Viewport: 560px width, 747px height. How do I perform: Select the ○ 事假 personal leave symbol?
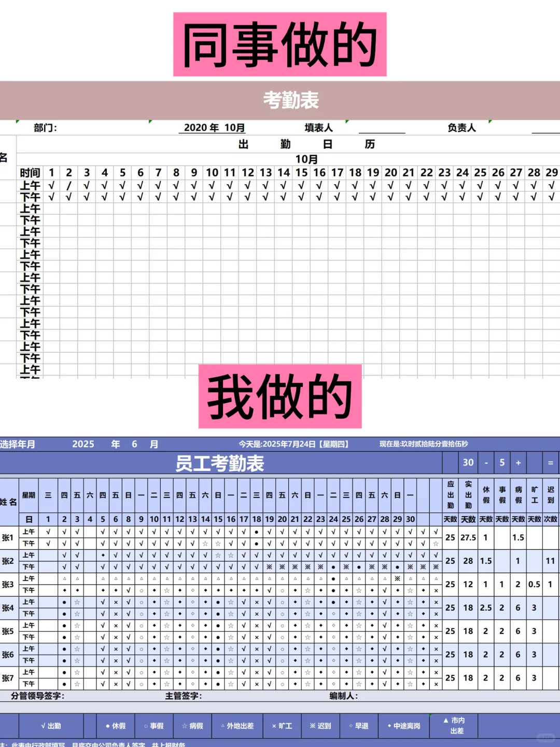coord(154,726)
